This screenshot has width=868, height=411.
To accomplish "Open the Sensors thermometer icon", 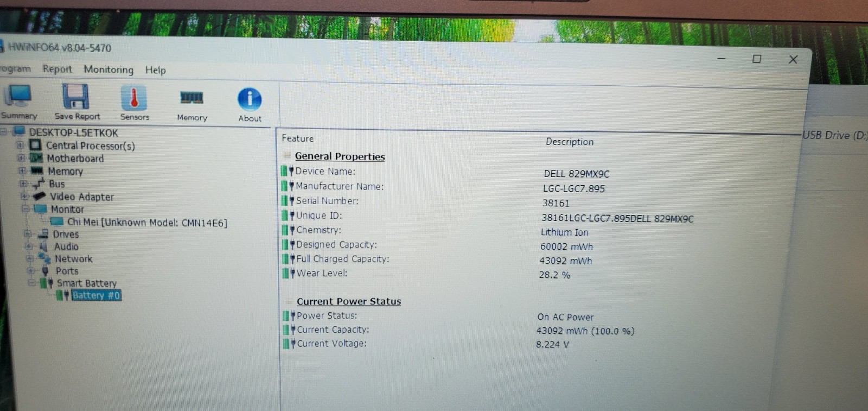I will point(134,98).
